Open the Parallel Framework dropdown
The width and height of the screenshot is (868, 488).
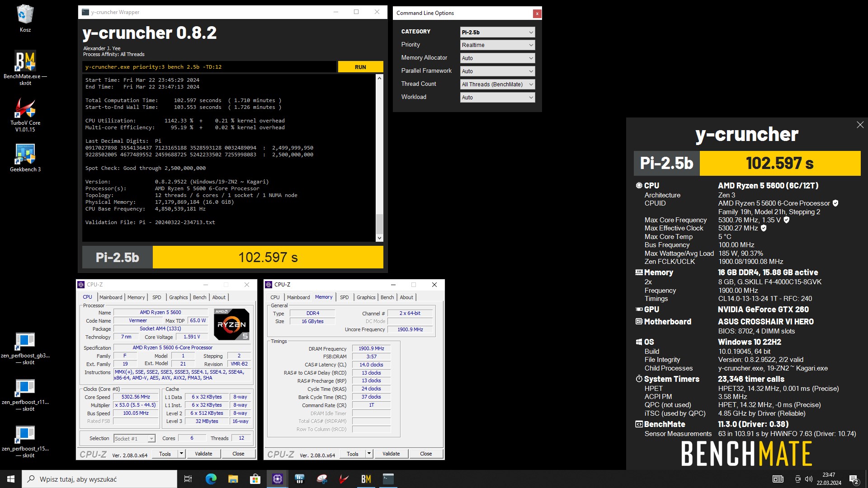pos(497,71)
